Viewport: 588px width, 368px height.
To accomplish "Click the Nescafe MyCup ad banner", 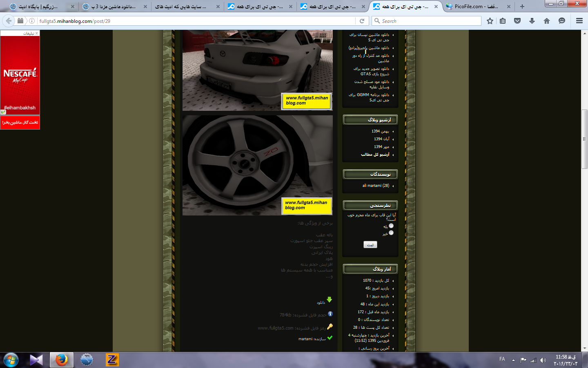I will tap(20, 75).
